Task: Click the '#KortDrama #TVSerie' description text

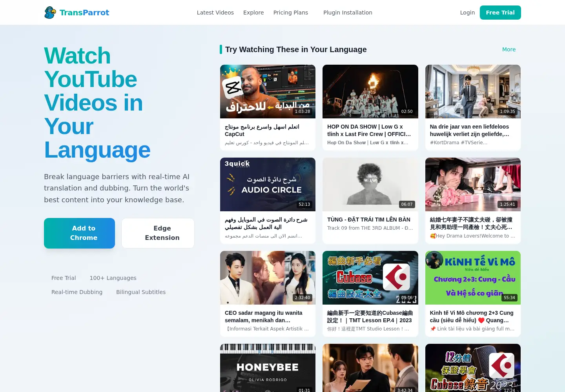Action: click(x=459, y=143)
